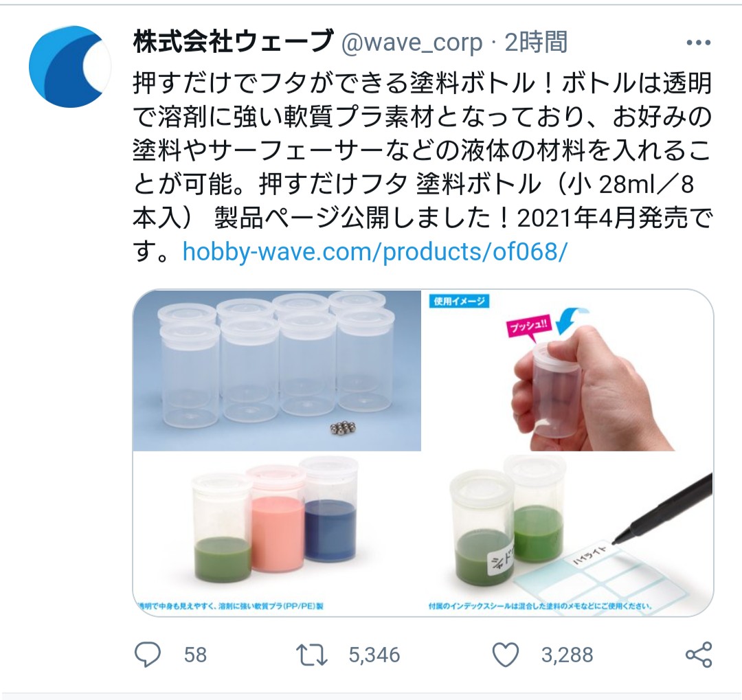The image size is (742, 700).
Task: Open the hobby-wave.com/products/of068/ link
Action: point(374,251)
